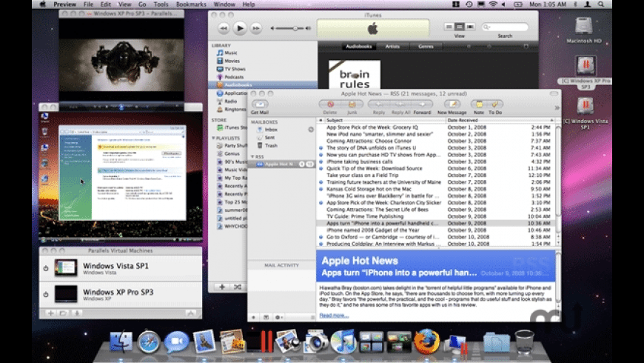This screenshot has width=644, height=363.
Task: Toggle power for Windows Vista SP1 VM
Action: (46, 268)
